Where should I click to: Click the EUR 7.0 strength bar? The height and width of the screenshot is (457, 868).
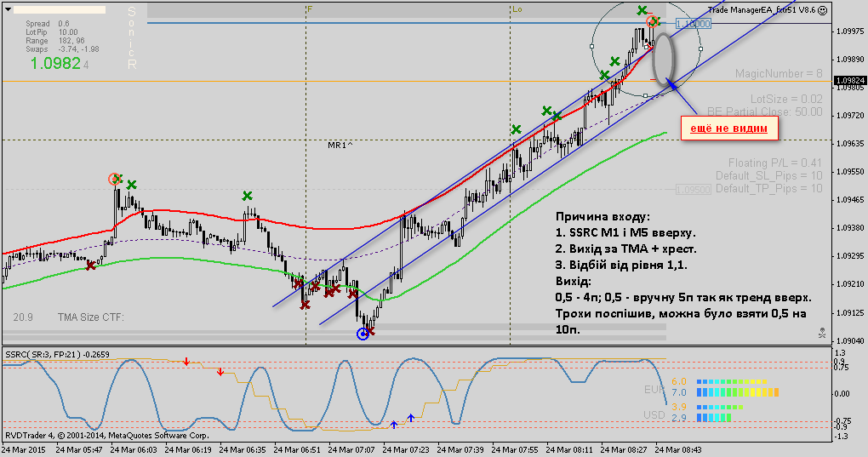(737, 392)
